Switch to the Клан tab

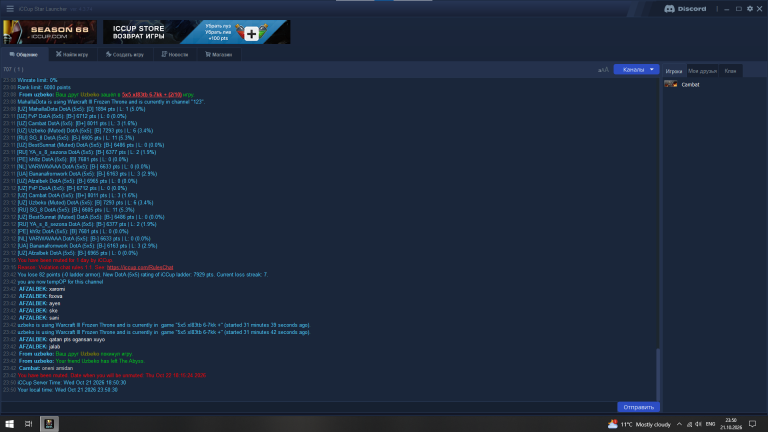[x=730, y=71]
